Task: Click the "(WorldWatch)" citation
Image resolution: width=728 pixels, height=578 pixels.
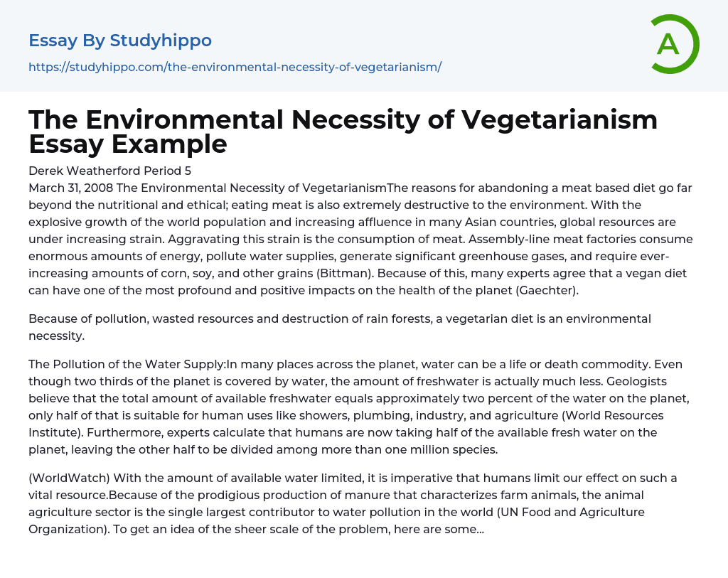Action: [70, 478]
